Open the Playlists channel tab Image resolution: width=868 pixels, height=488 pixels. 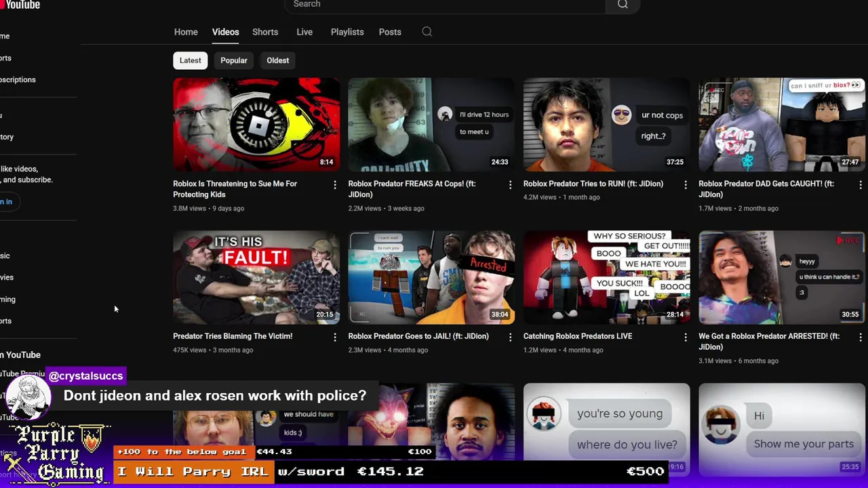[347, 32]
